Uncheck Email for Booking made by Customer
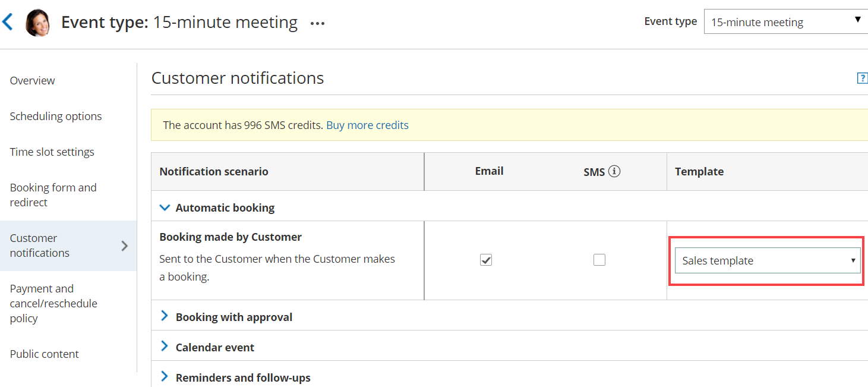This screenshot has height=387, width=868. (x=486, y=260)
